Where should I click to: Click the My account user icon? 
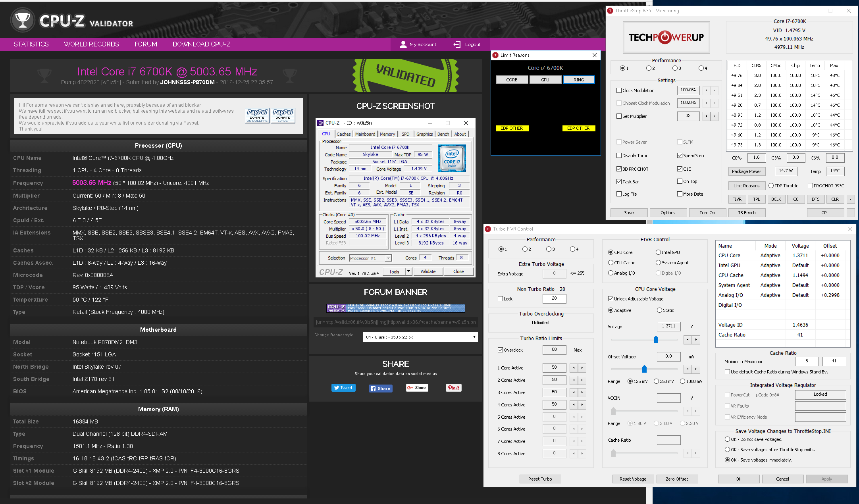tap(403, 44)
